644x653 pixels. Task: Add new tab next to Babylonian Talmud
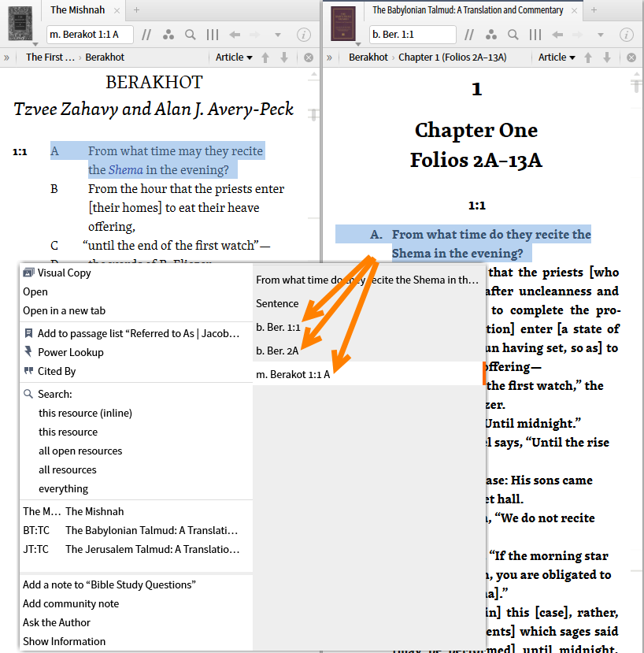point(594,10)
